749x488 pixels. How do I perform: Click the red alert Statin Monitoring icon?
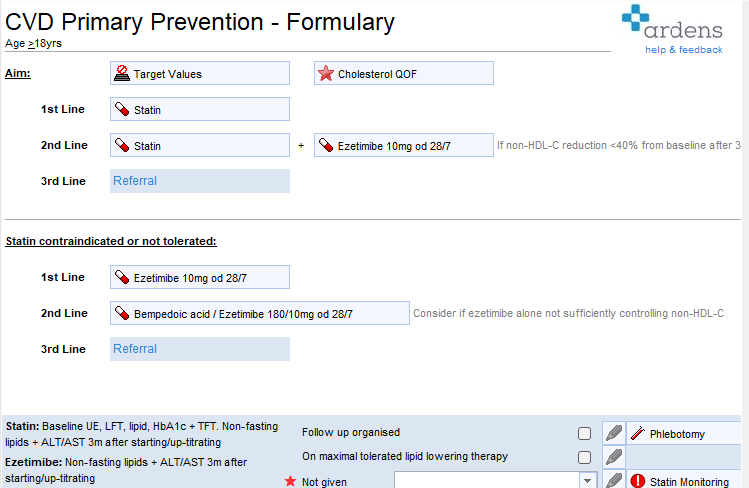pos(638,481)
